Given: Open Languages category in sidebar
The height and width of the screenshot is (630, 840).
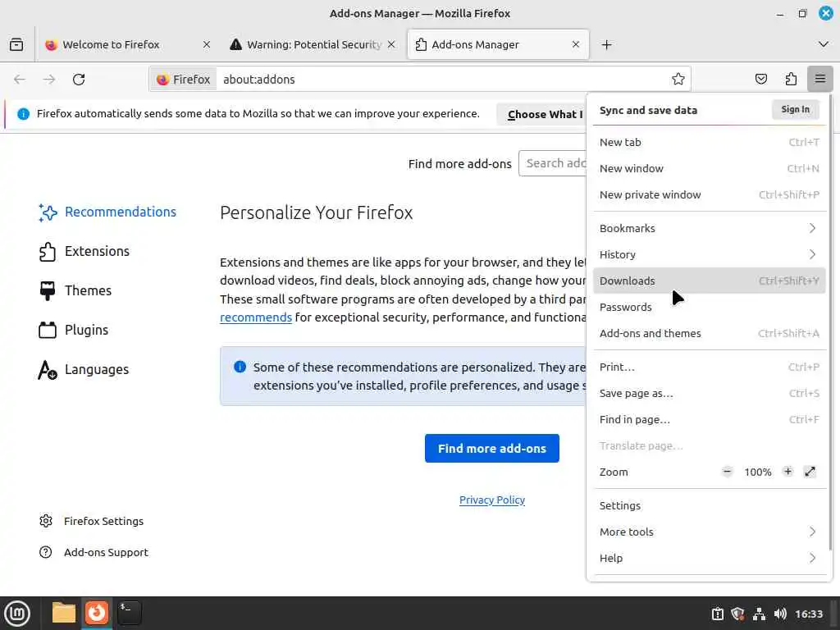Looking at the screenshot, I should (84, 370).
